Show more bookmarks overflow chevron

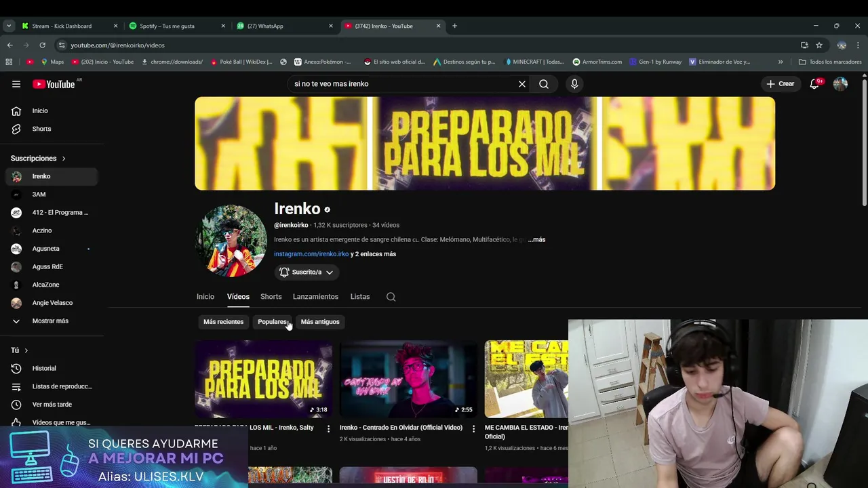pyautogui.click(x=781, y=62)
